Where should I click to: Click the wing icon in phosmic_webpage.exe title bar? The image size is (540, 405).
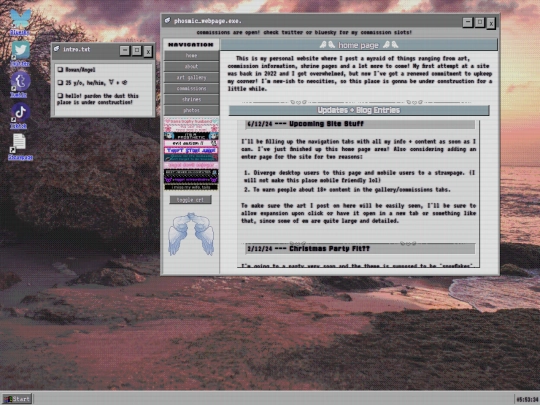pos(167,21)
